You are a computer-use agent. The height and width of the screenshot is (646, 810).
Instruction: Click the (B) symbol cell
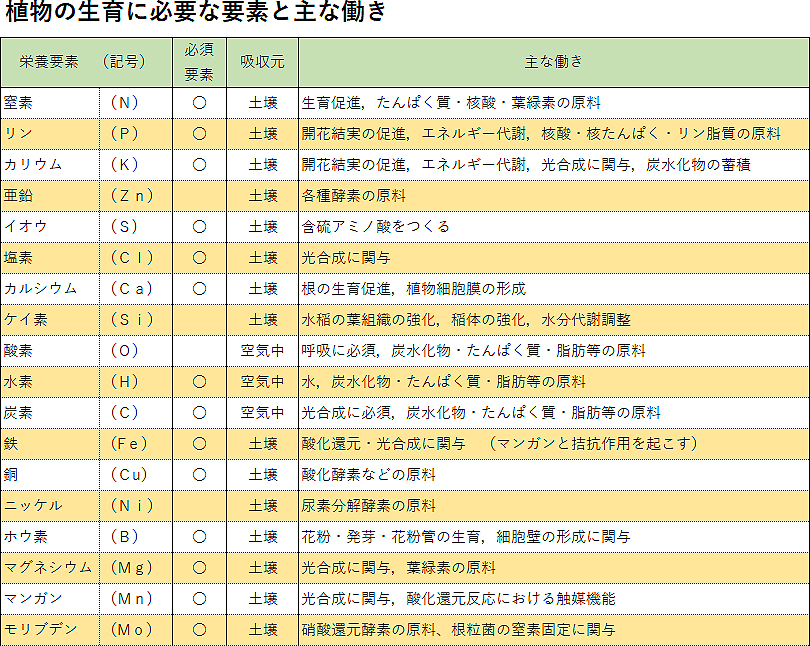pos(136,537)
